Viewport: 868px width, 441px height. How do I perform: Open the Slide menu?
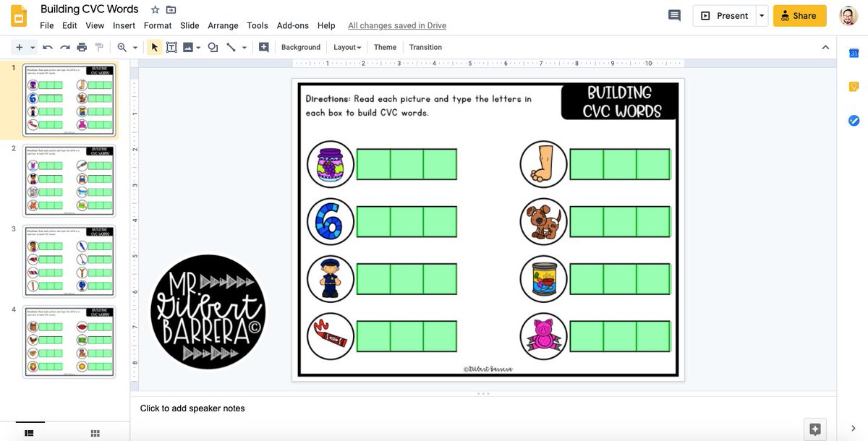(190, 25)
